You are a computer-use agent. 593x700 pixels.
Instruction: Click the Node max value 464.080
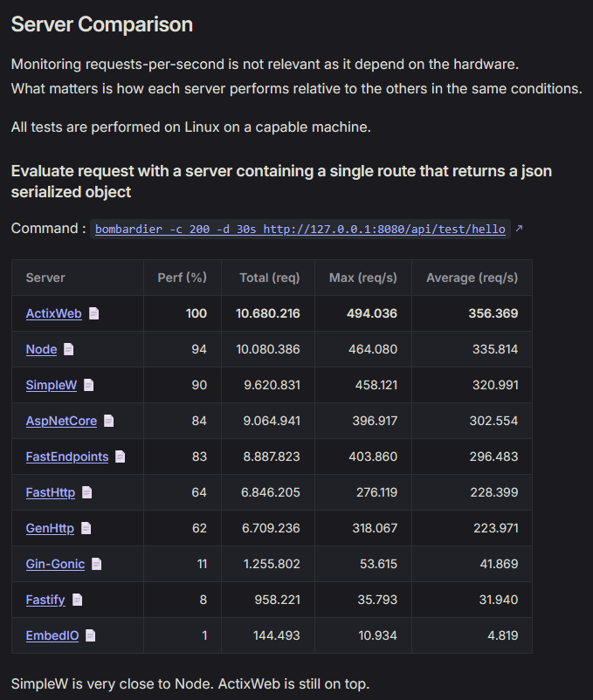(x=373, y=349)
